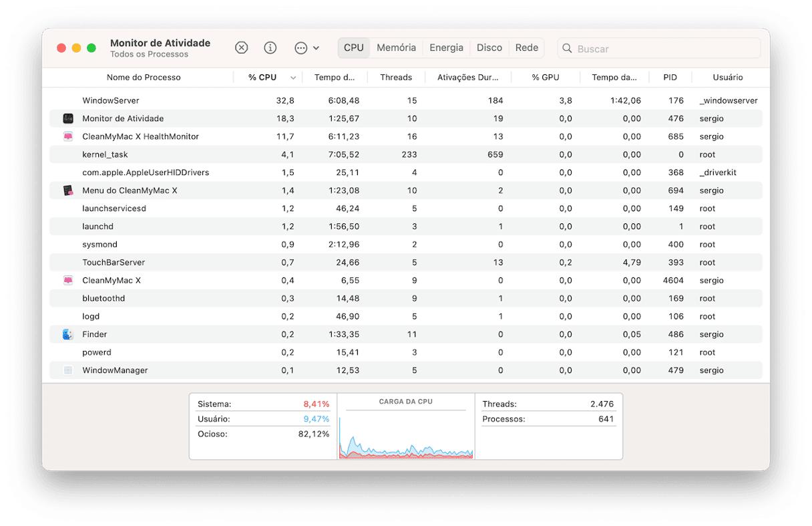Select the logd process row
The width and height of the screenshot is (812, 526).
pos(406,317)
